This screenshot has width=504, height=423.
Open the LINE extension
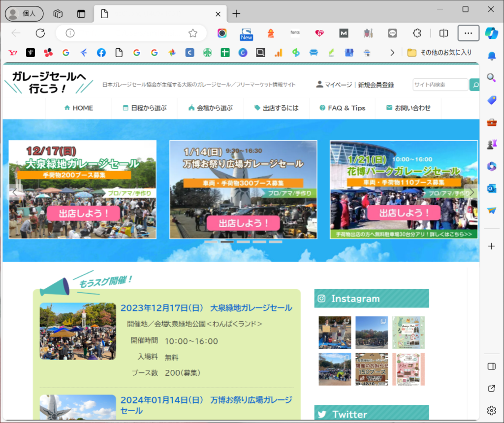[392, 33]
